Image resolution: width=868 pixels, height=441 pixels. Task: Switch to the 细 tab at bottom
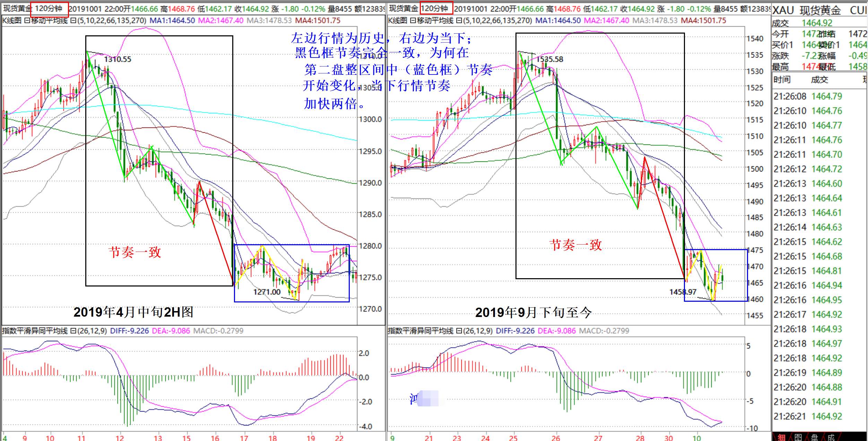click(x=782, y=437)
